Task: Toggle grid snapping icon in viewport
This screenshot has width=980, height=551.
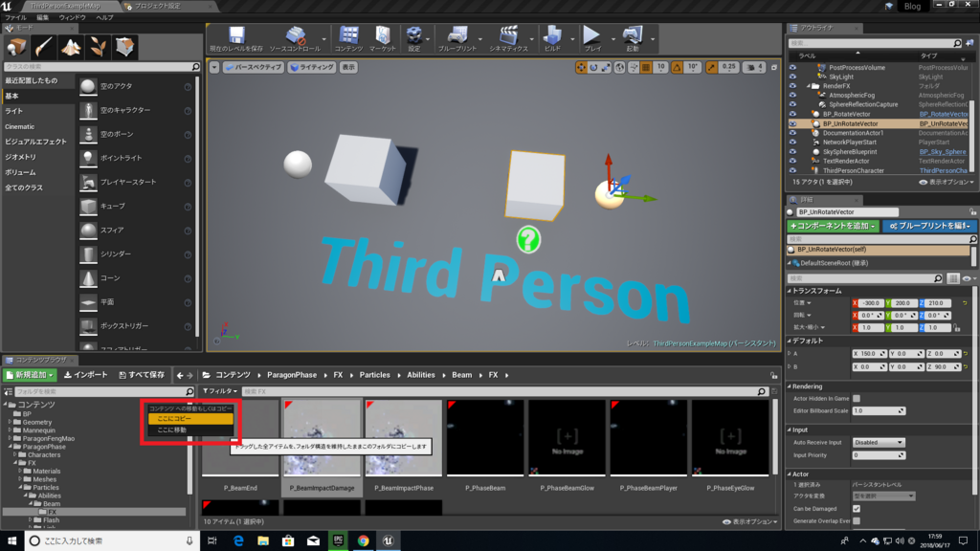Action: (646, 68)
